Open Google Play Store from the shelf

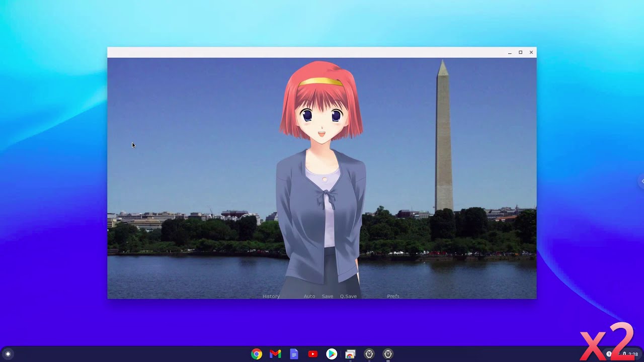pos(332,354)
